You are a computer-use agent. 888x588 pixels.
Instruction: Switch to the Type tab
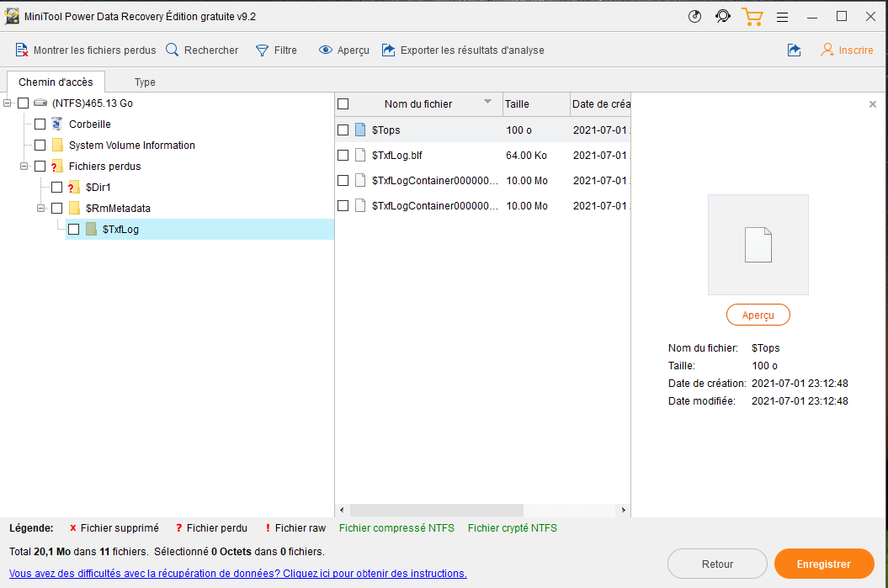[145, 82]
